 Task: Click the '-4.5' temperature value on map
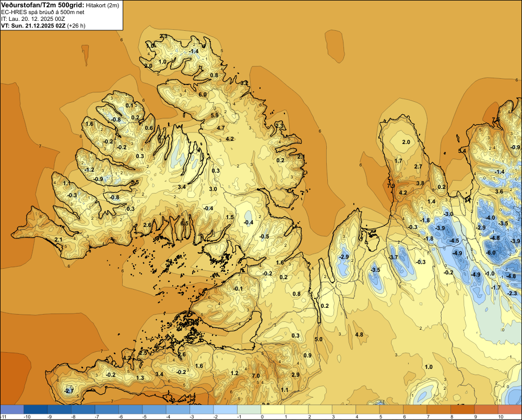pyautogui.click(x=454, y=241)
